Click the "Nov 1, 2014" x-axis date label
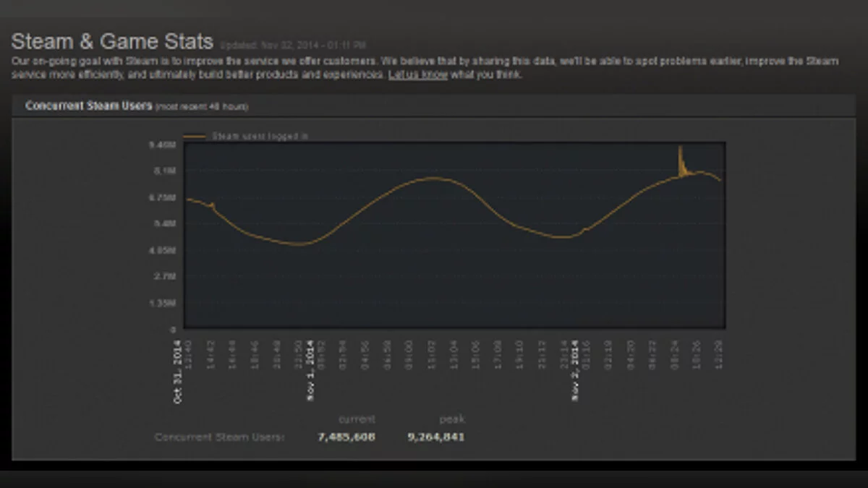This screenshot has width=868, height=488. [x=311, y=369]
